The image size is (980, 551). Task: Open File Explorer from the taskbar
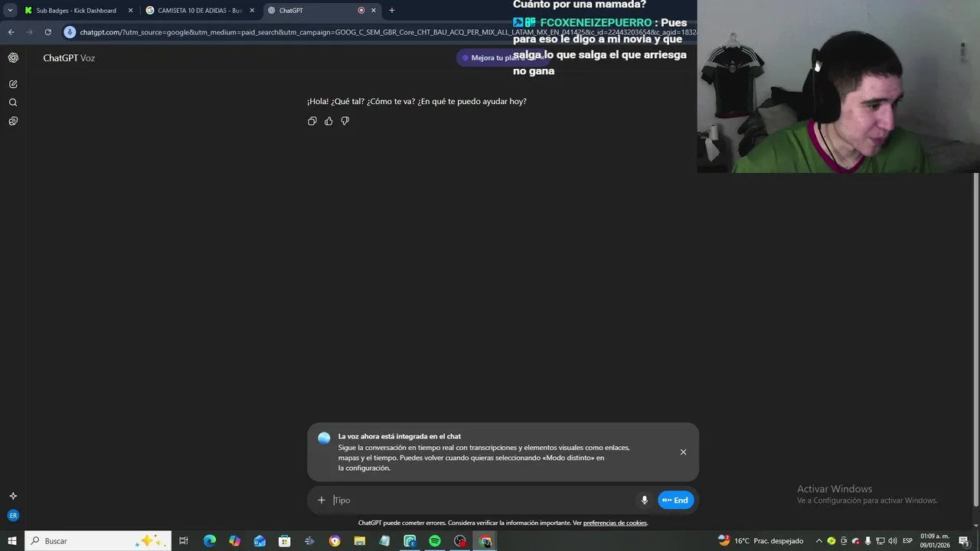359,541
